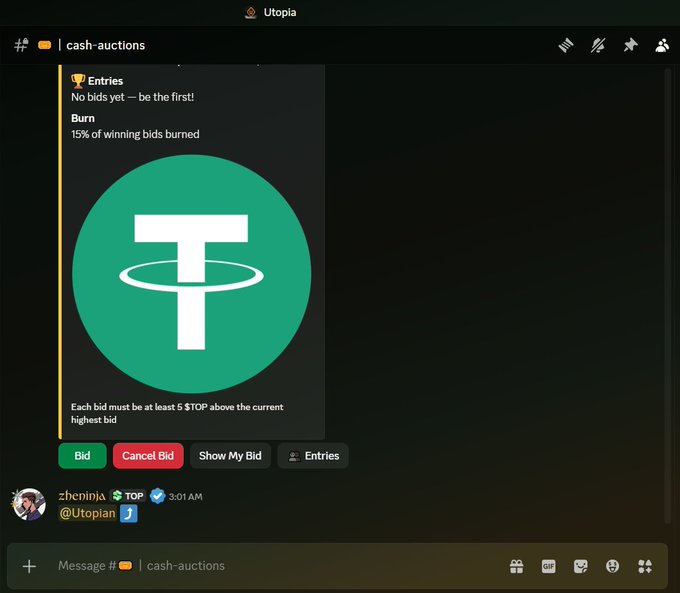680x593 pixels.
Task: Click the Burn heading in embed
Action: coord(83,118)
